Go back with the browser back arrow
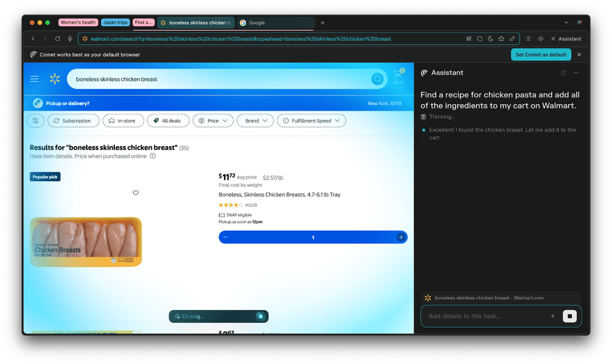612x364 pixels. point(33,39)
